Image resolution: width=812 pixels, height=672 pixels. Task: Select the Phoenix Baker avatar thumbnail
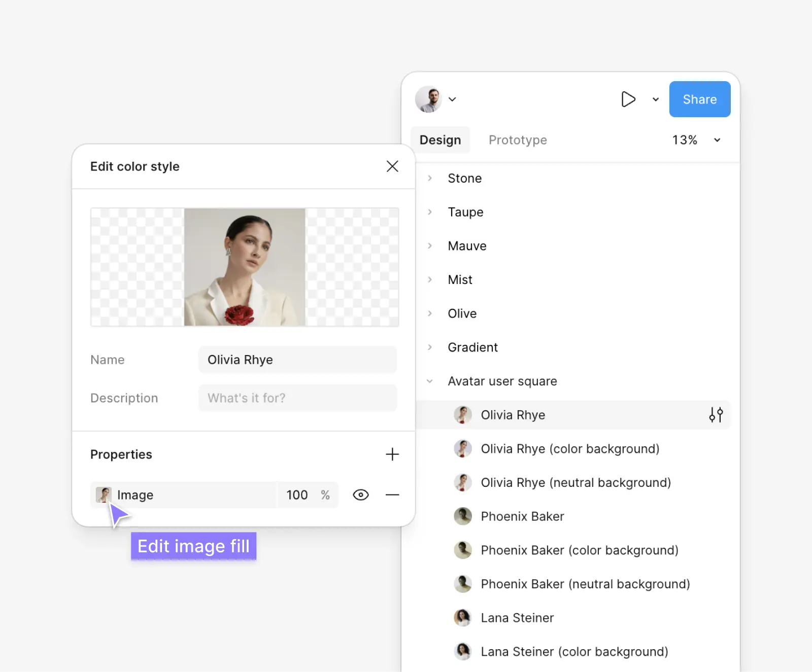click(462, 516)
